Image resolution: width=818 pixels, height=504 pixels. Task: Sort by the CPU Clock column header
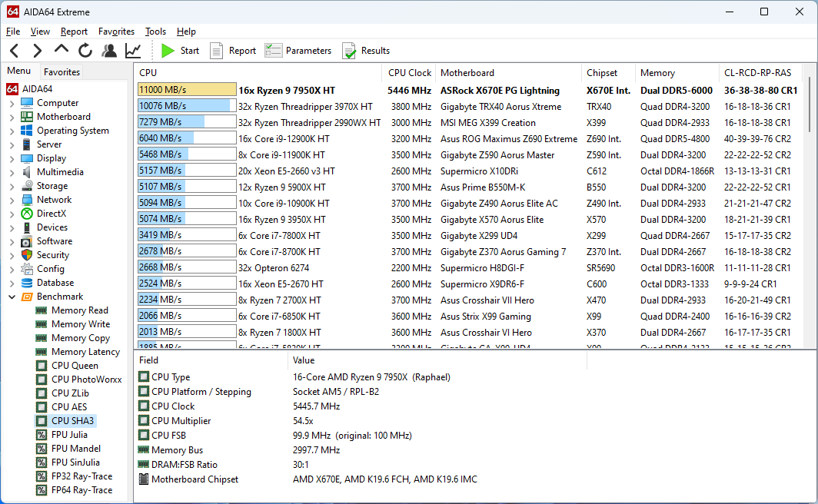(x=409, y=73)
